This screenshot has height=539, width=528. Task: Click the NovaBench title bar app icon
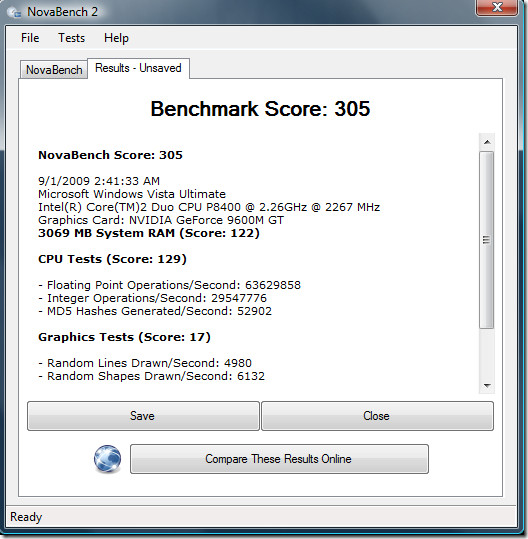14,12
